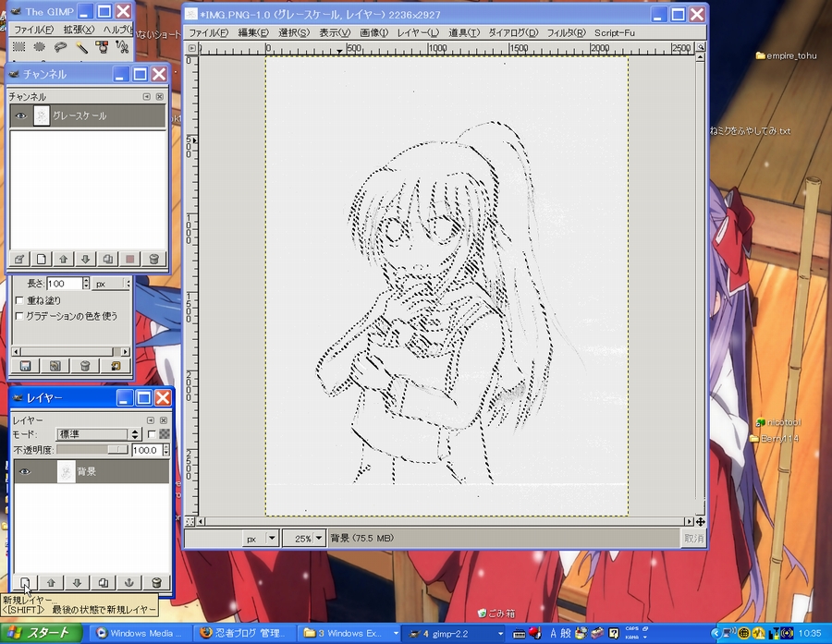This screenshot has height=644, width=832.
Task: Select the Scissors select tool
Action: pos(123,47)
